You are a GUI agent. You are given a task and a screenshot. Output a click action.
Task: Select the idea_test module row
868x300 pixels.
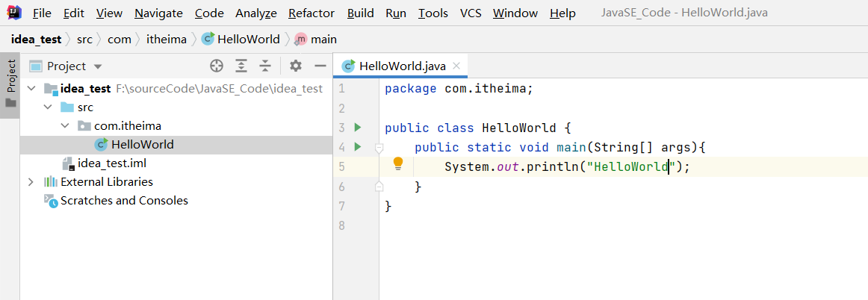(x=176, y=89)
